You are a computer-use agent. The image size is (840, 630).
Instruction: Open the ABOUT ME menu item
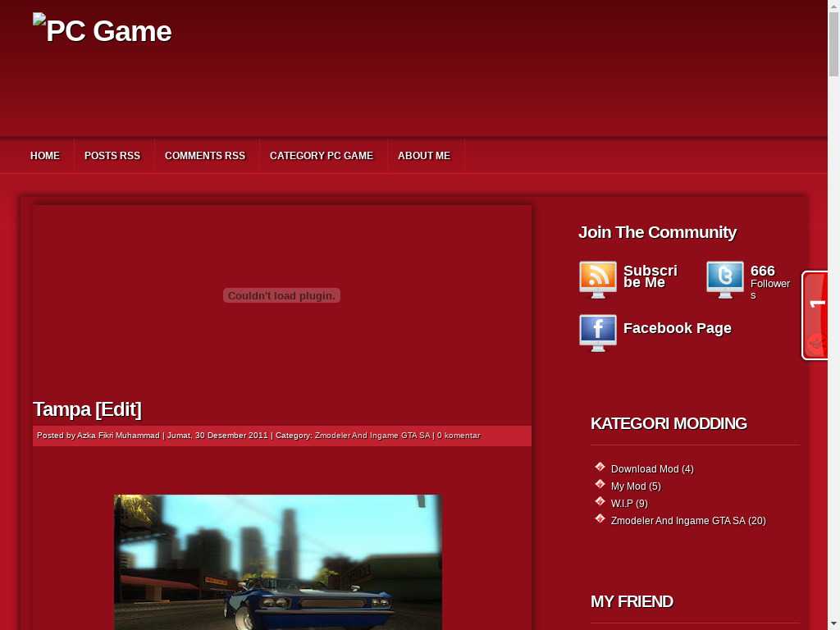(424, 156)
